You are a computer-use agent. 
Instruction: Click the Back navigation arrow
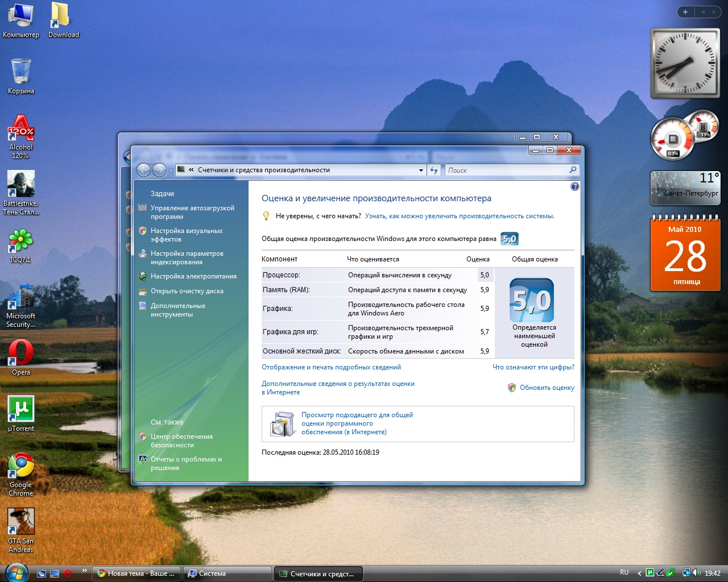pos(144,170)
